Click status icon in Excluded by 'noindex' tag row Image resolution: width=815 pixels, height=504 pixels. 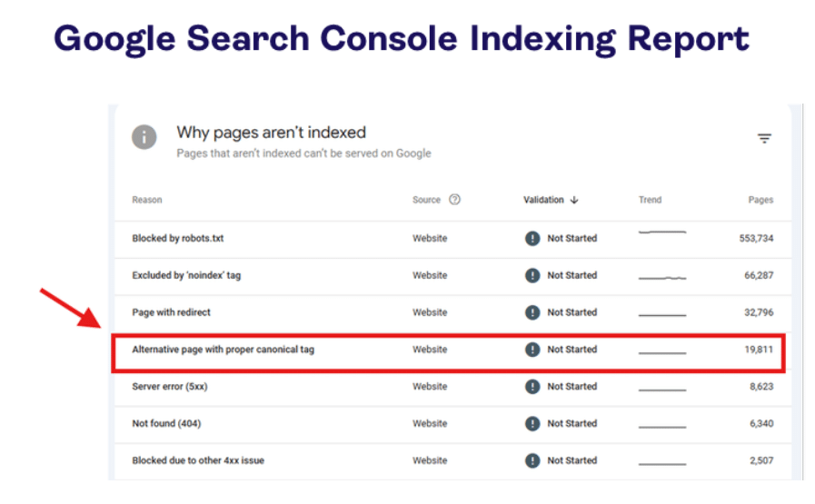532,275
